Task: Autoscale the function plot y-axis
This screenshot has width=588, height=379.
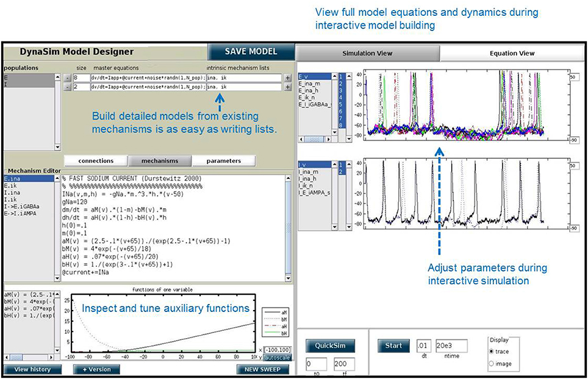Action: pos(277,358)
